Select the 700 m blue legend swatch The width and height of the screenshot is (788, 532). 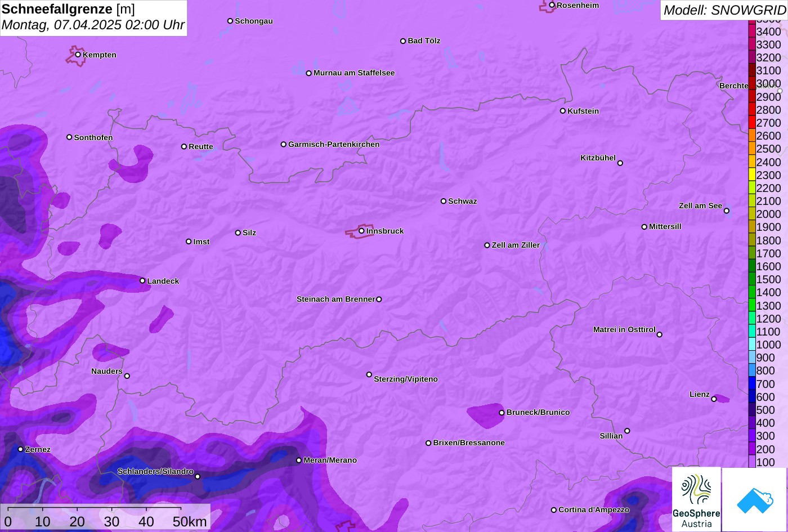(x=752, y=384)
